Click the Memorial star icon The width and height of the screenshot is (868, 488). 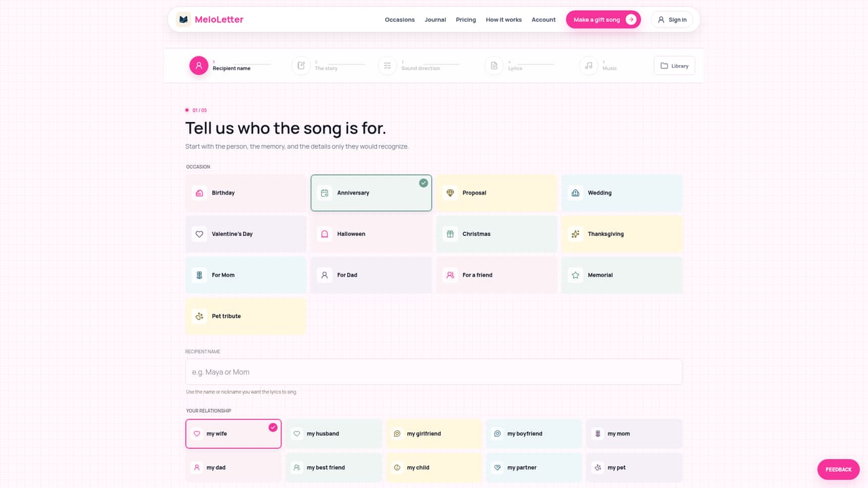pyautogui.click(x=575, y=275)
